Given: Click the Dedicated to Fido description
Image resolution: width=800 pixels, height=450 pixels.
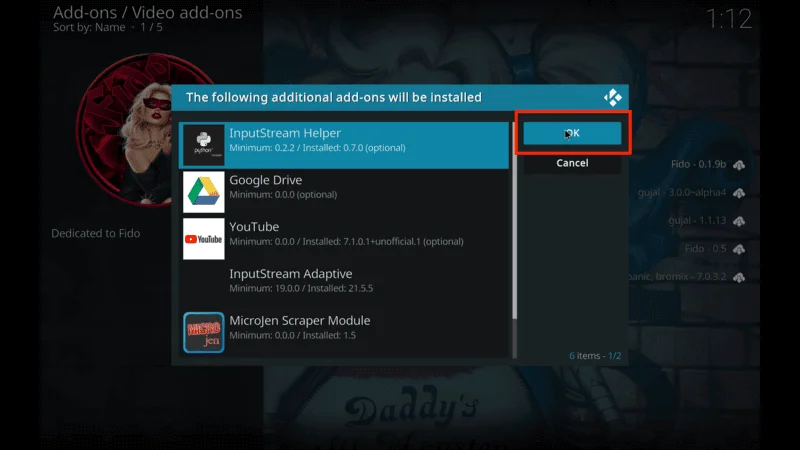Looking at the screenshot, I should tap(95, 233).
